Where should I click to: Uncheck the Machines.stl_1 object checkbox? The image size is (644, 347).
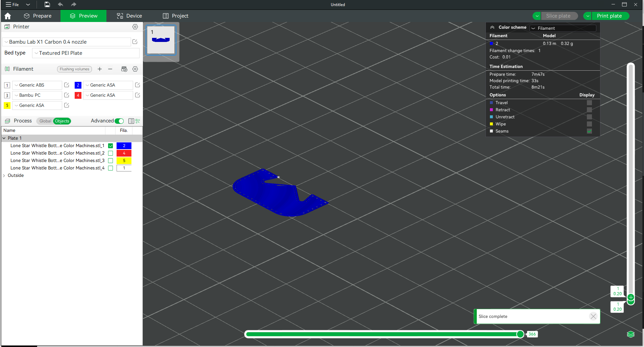pyautogui.click(x=110, y=146)
